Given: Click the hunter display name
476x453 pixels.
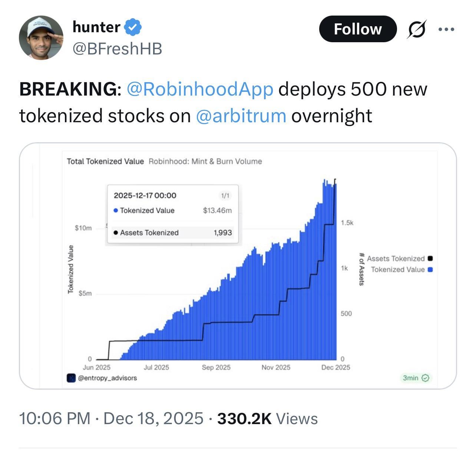Looking at the screenshot, I should [x=96, y=27].
